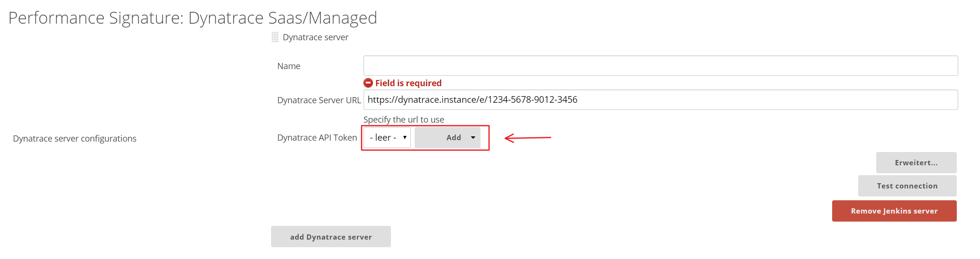Click the 'Dynatrace API Token' label

[317, 138]
